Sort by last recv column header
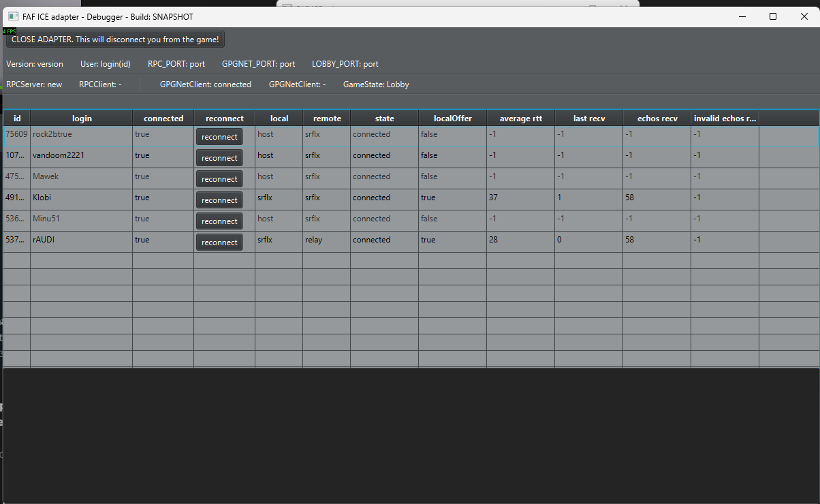 589,118
